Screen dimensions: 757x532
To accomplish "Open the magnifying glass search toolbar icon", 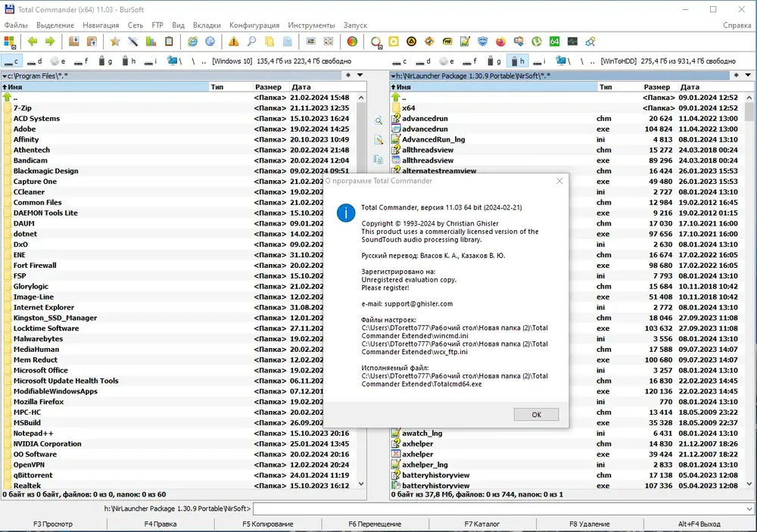I will point(251,42).
